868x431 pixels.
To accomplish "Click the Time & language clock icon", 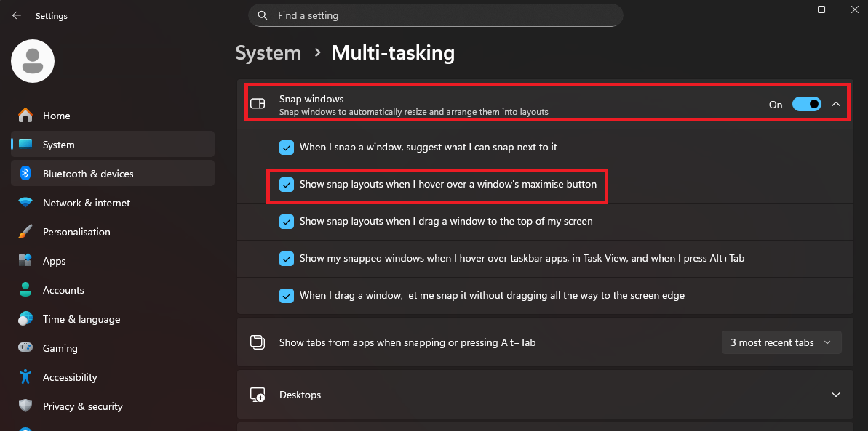I will tap(25, 318).
